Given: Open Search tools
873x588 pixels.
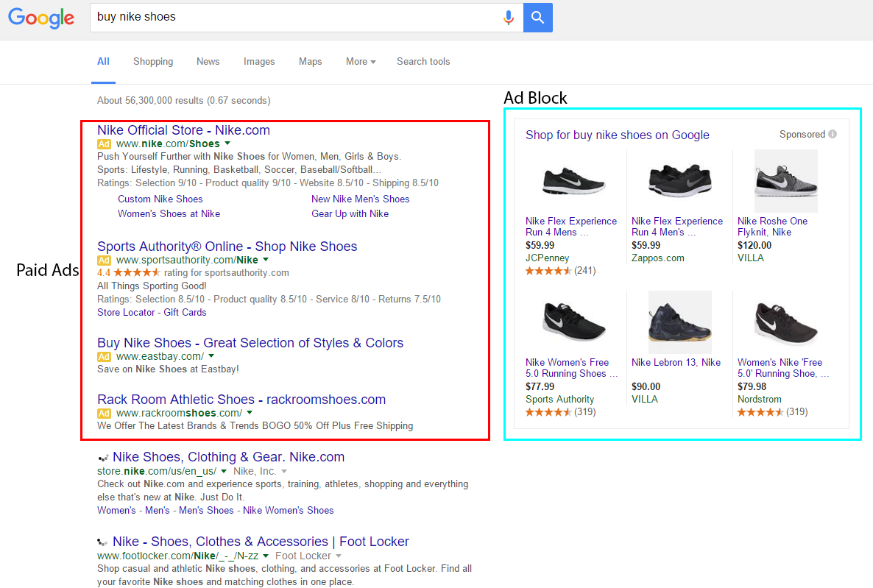Looking at the screenshot, I should coord(423,62).
